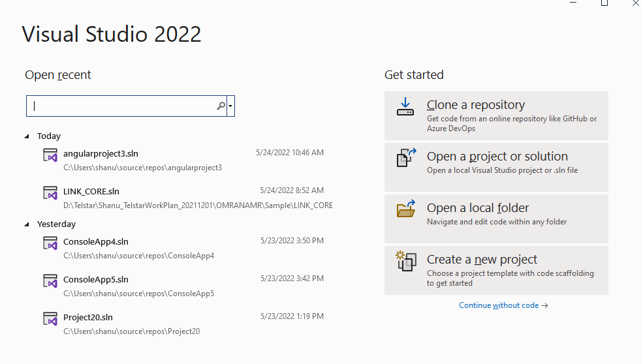Open LINK_CORE.sln from recent list
Image resolution: width=641 pixels, height=364 pixels.
(x=91, y=191)
